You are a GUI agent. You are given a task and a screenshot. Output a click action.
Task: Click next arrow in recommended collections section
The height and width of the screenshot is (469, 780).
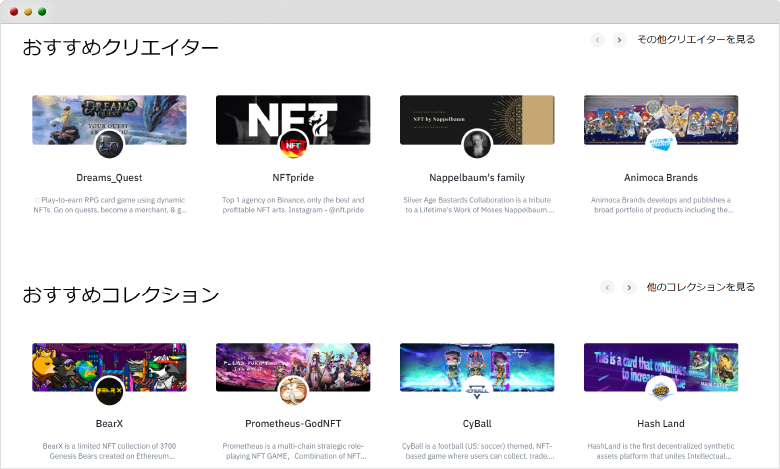click(x=629, y=287)
